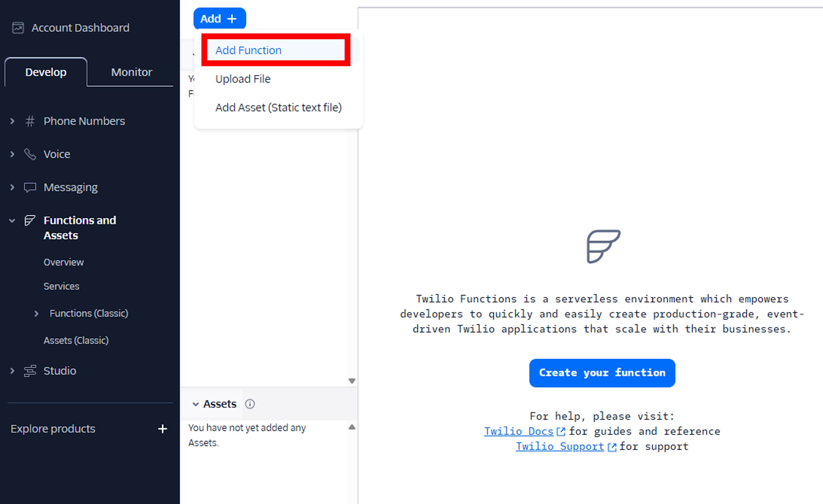
Task: Click the Voice phone icon
Action: click(30, 154)
